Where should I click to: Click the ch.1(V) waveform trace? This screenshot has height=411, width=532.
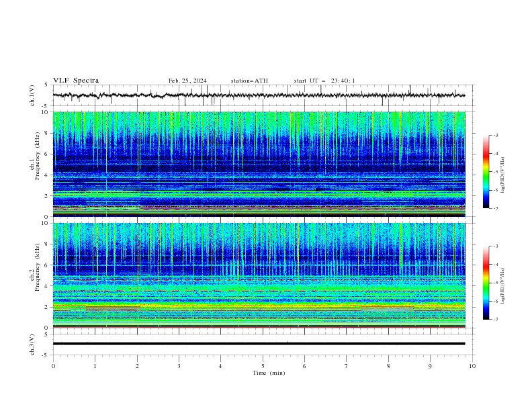tap(259, 95)
